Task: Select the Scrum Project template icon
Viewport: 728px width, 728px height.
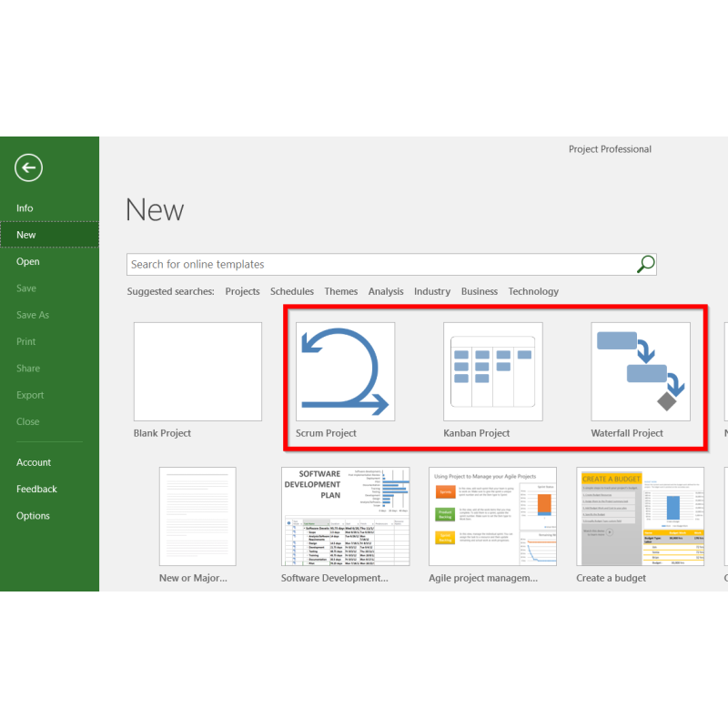Action: tap(345, 371)
